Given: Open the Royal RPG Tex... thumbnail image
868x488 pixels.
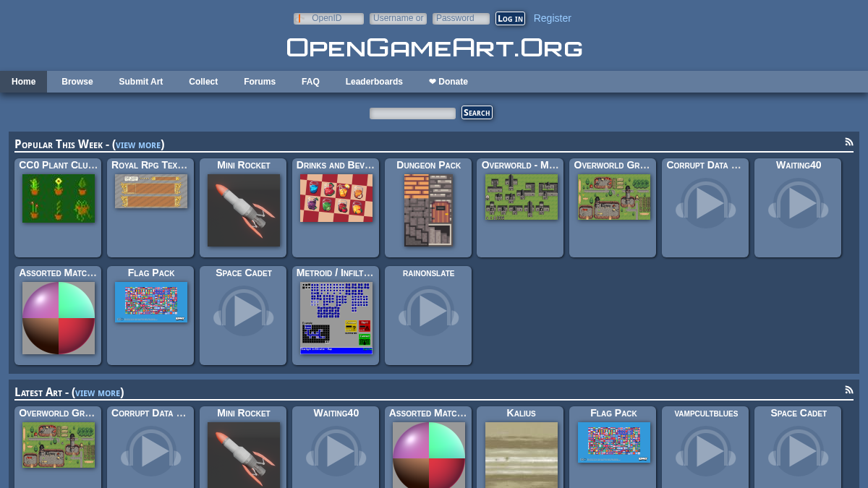Looking at the screenshot, I should coord(151,191).
